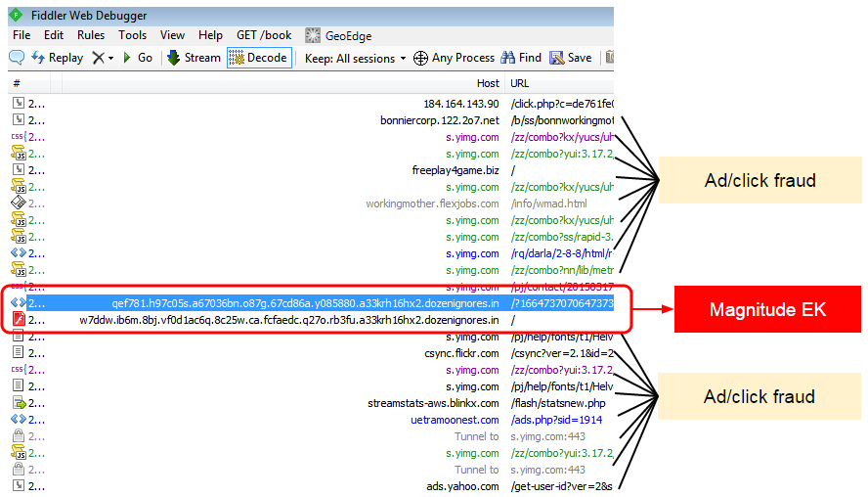Open the Help menu

click(x=210, y=35)
